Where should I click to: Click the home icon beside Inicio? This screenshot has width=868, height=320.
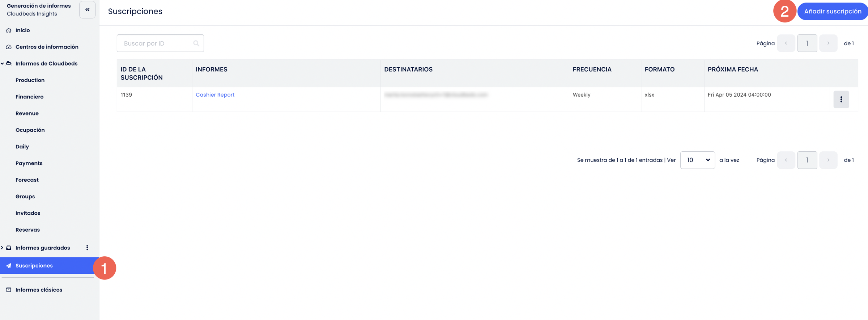pyautogui.click(x=9, y=30)
